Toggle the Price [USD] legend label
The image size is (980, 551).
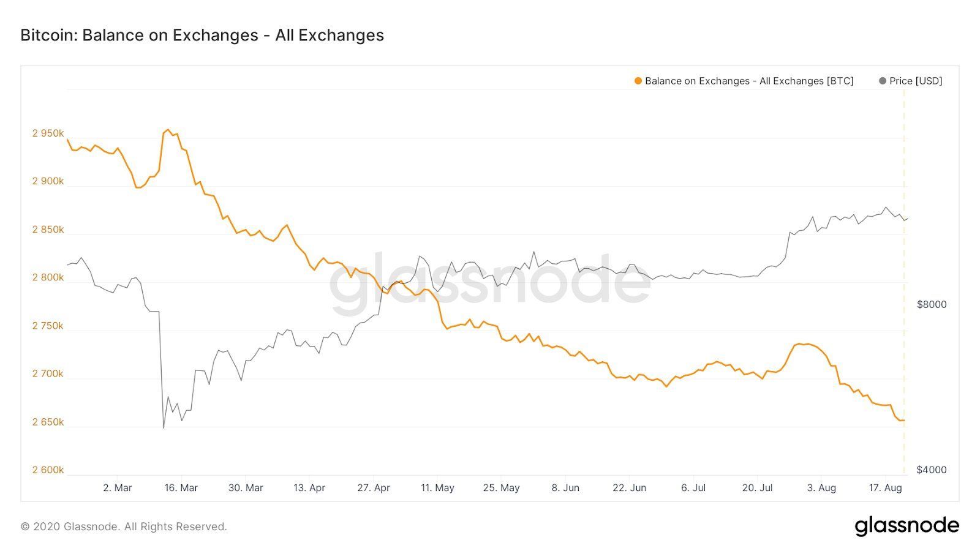pyautogui.click(x=916, y=81)
